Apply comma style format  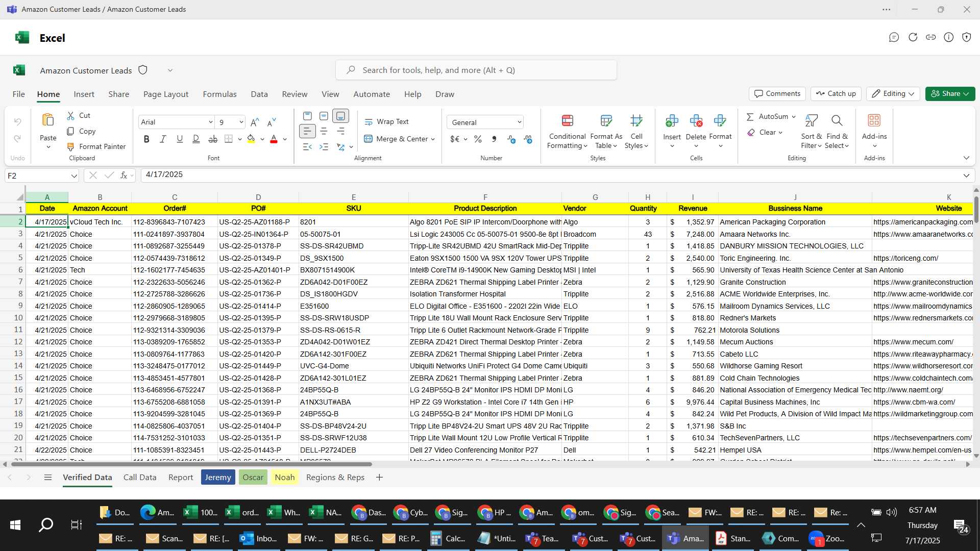494,139
